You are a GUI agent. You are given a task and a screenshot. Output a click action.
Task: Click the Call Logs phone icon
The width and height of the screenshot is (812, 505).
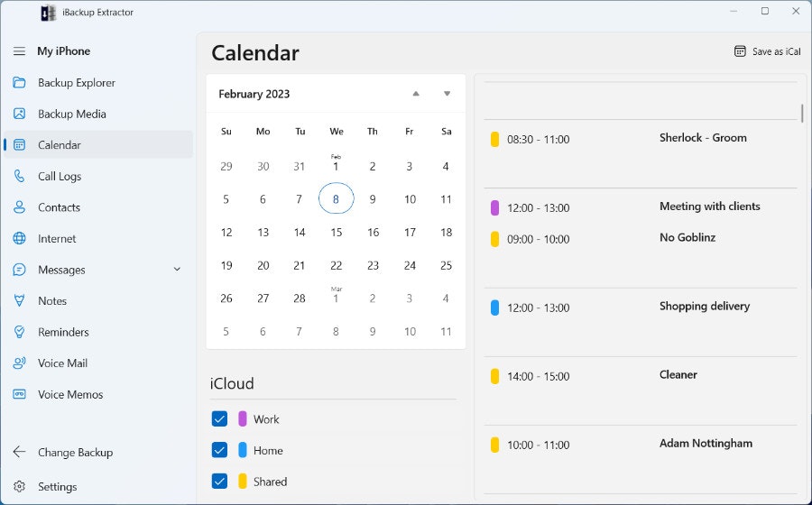pyautogui.click(x=19, y=176)
